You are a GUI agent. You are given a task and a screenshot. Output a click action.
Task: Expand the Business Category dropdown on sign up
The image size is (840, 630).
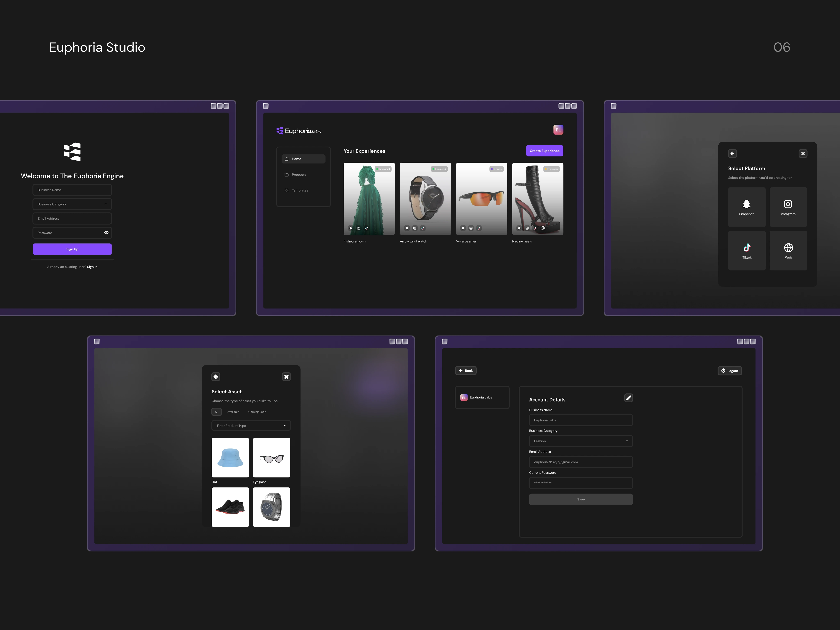pos(72,204)
